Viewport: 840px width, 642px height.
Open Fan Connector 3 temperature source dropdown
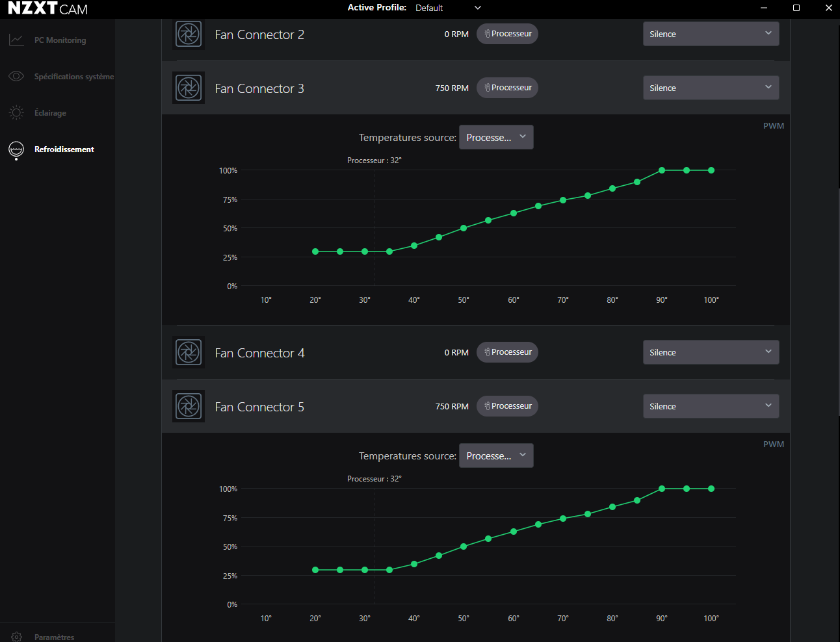pos(496,137)
